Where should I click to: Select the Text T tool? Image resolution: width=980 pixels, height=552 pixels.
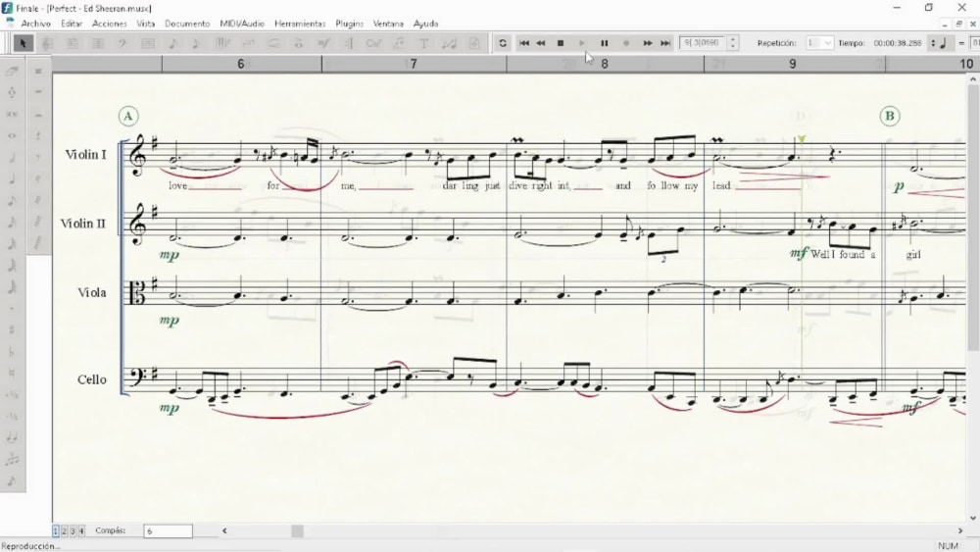pos(423,43)
